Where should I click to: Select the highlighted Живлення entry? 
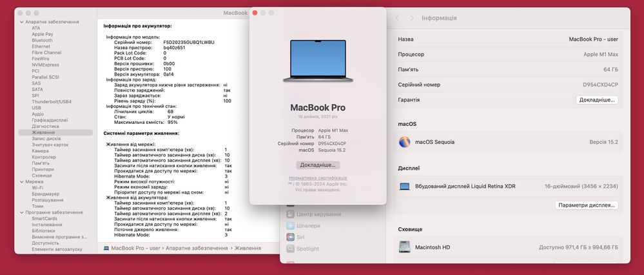55,132
